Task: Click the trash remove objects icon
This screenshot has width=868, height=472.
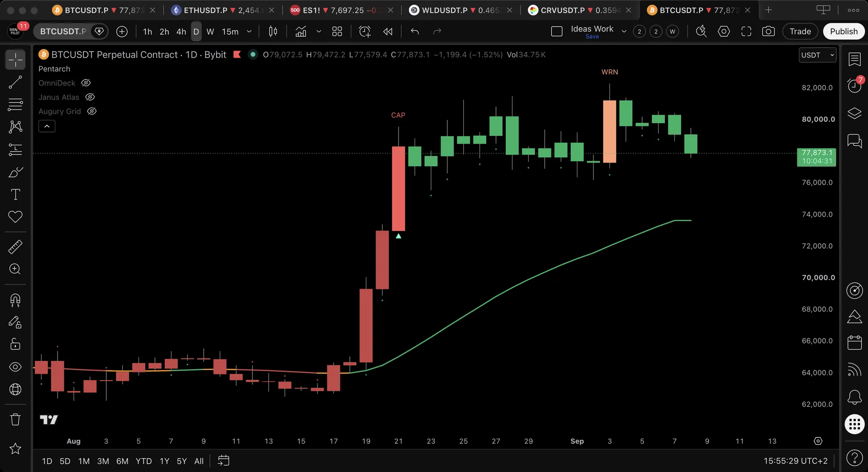Action: pyautogui.click(x=15, y=419)
